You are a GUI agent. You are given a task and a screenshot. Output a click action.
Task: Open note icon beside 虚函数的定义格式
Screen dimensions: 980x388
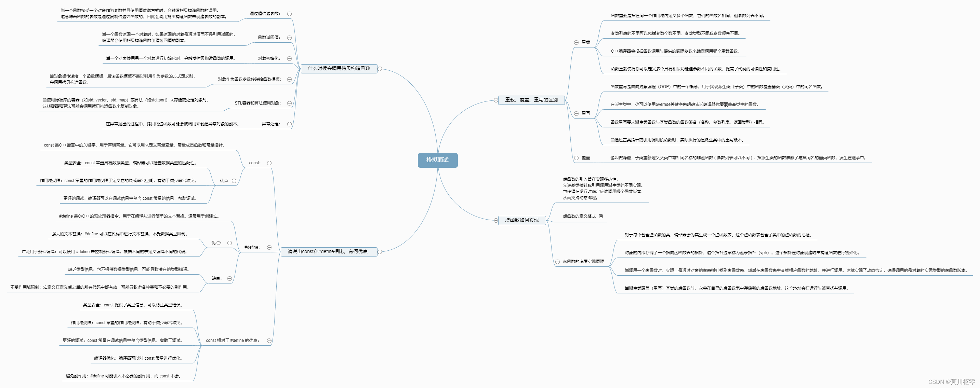(601, 216)
